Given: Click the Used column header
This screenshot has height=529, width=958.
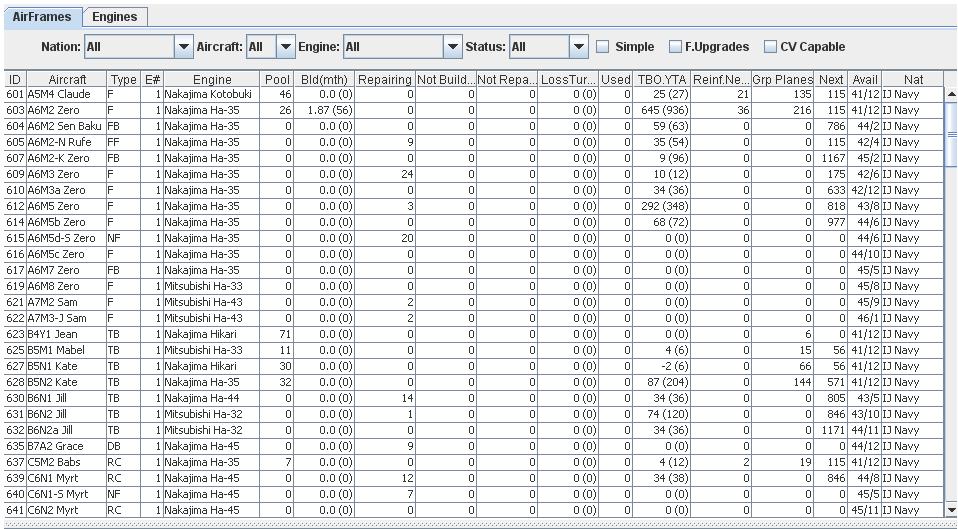Looking at the screenshot, I should (x=616, y=79).
